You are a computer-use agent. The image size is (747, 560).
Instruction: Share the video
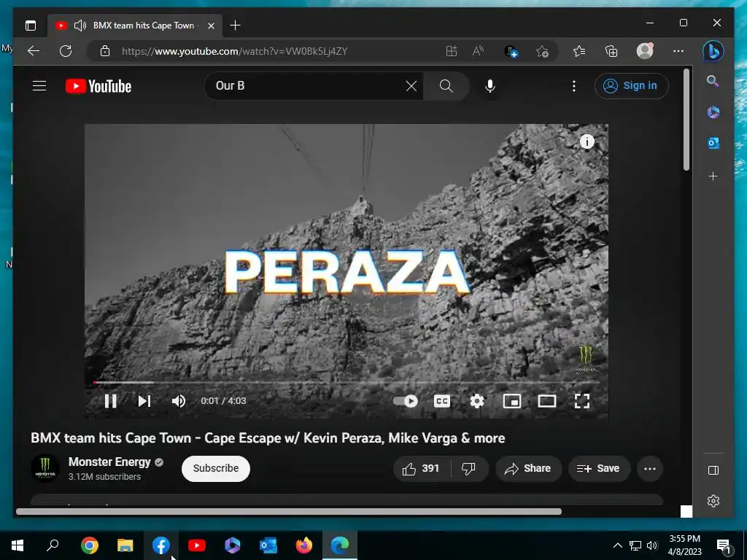pyautogui.click(x=528, y=469)
